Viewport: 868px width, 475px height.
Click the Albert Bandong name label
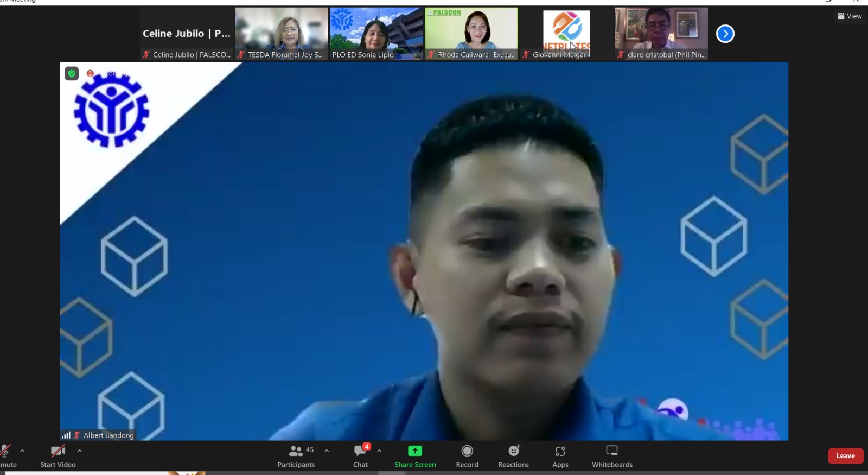[108, 435]
